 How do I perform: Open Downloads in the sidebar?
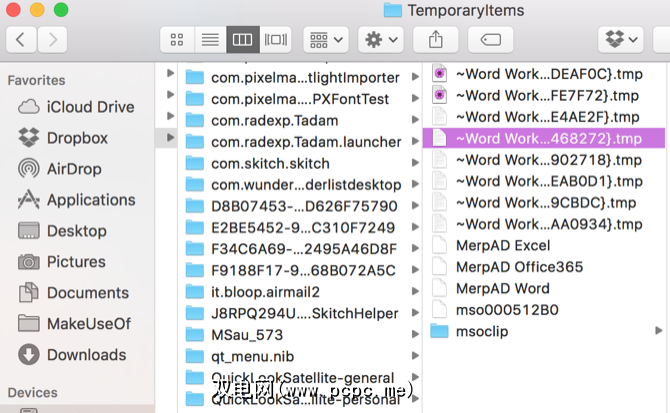tap(72, 354)
